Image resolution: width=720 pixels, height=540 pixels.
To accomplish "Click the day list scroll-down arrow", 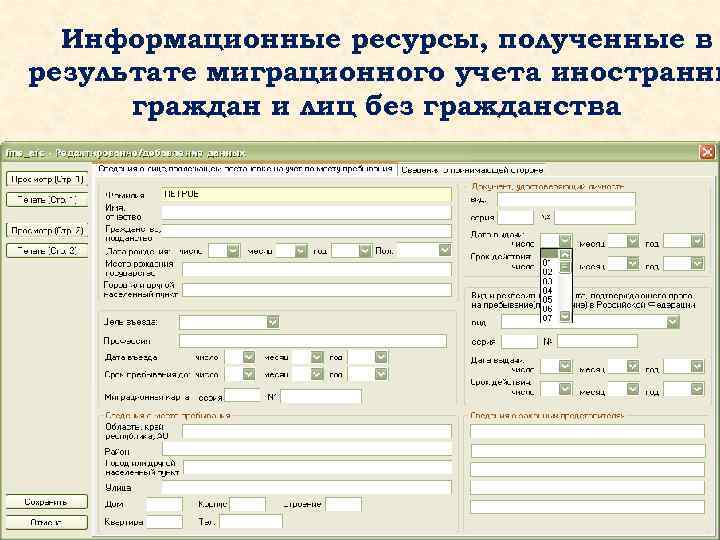I will [565, 316].
